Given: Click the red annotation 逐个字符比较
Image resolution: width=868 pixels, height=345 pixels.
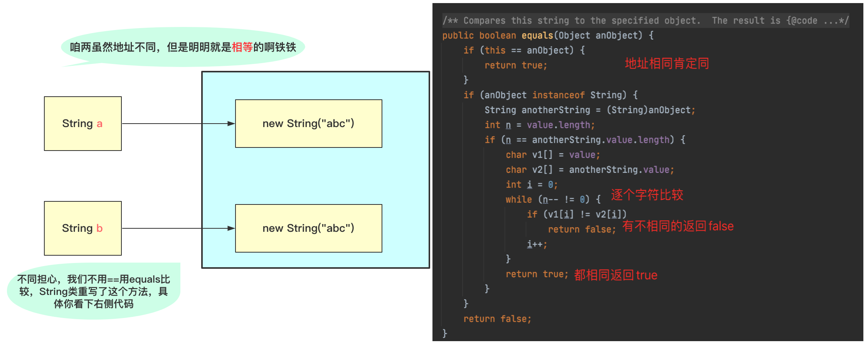Looking at the screenshot, I should [x=647, y=195].
